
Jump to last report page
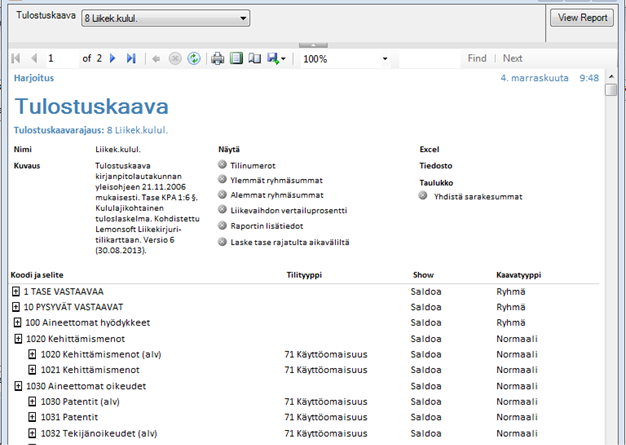click(131, 59)
